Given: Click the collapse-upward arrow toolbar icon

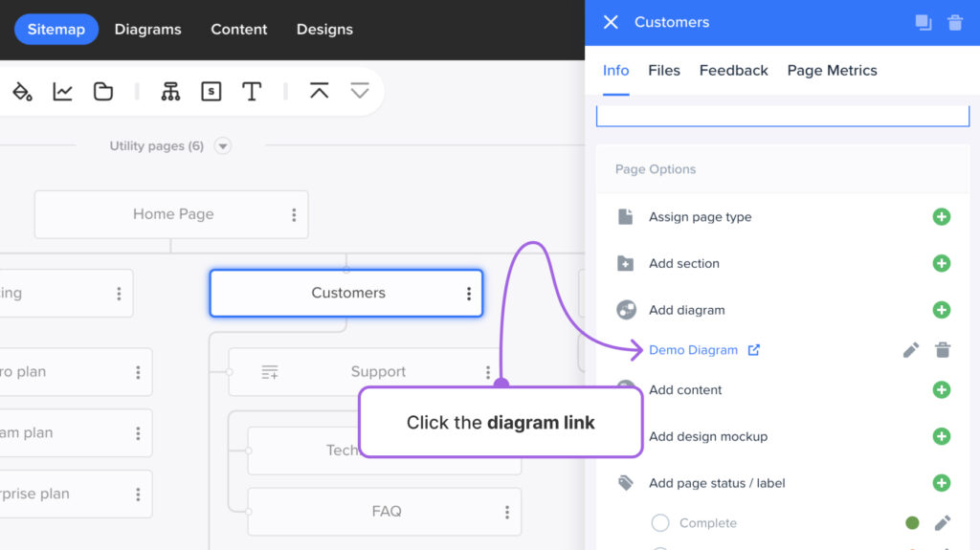Looking at the screenshot, I should (x=320, y=91).
